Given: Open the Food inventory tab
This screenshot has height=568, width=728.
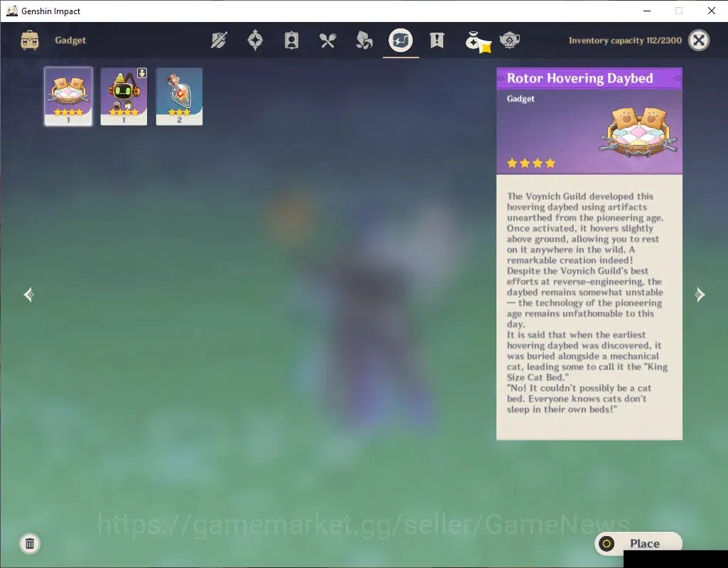Looking at the screenshot, I should 327,40.
